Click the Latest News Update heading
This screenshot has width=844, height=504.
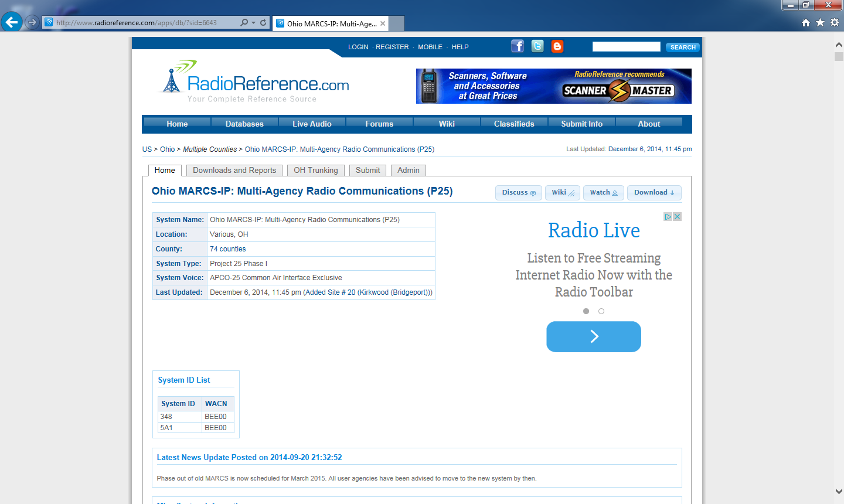(249, 458)
